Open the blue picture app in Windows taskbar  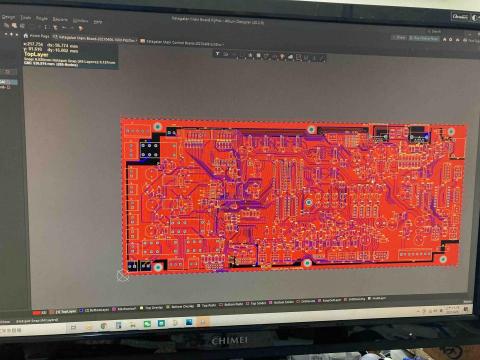189,322
